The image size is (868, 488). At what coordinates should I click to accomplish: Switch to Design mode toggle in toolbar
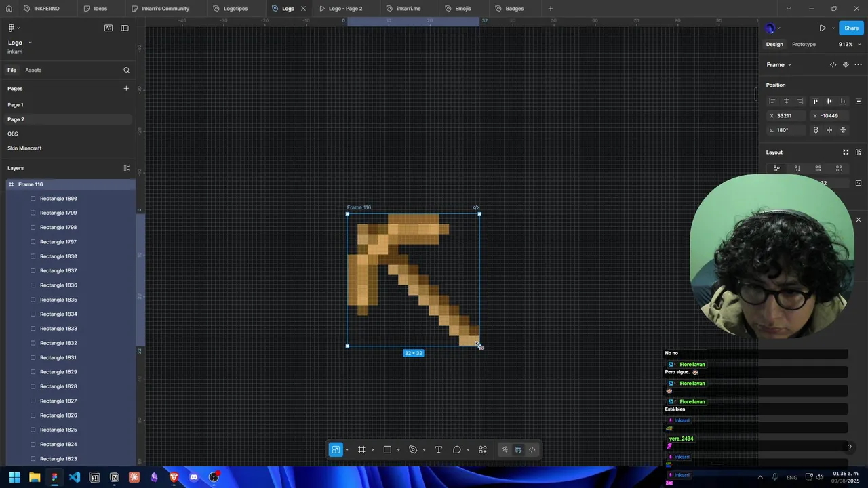[518, 449]
